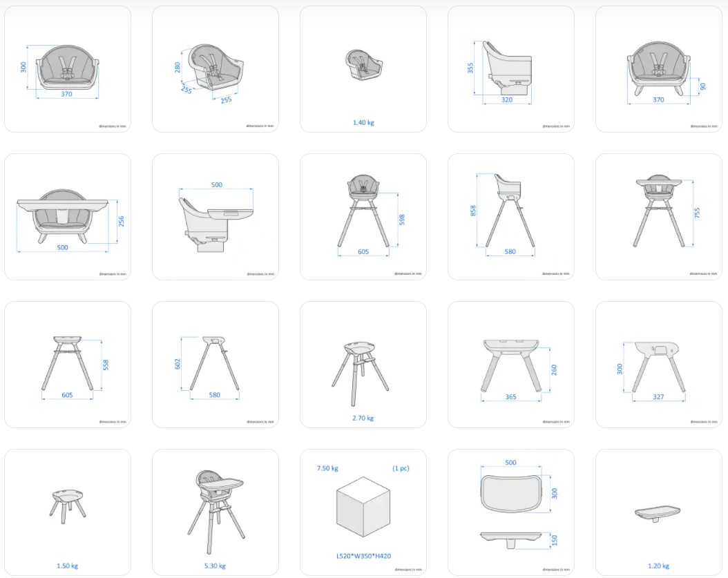This screenshot has height=578, width=728.
Task: Select the tray thumbnail labeled 1.20 kg
Action: (659, 512)
